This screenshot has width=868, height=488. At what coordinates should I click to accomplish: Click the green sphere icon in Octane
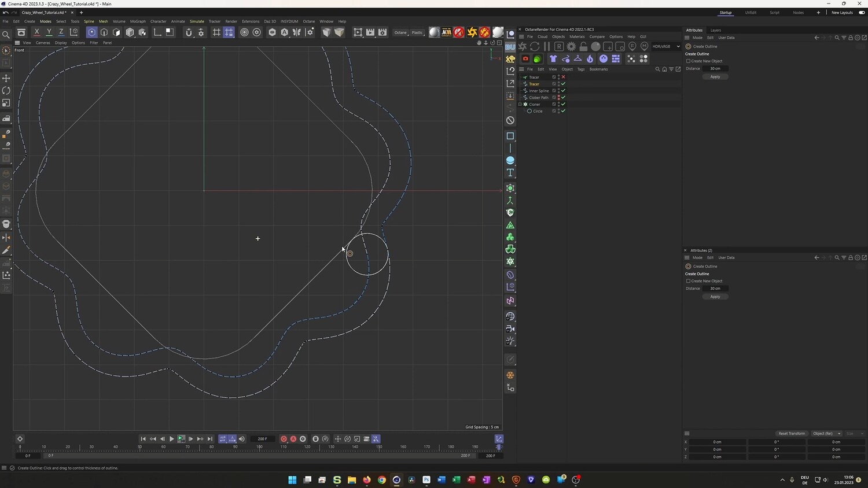click(x=538, y=58)
